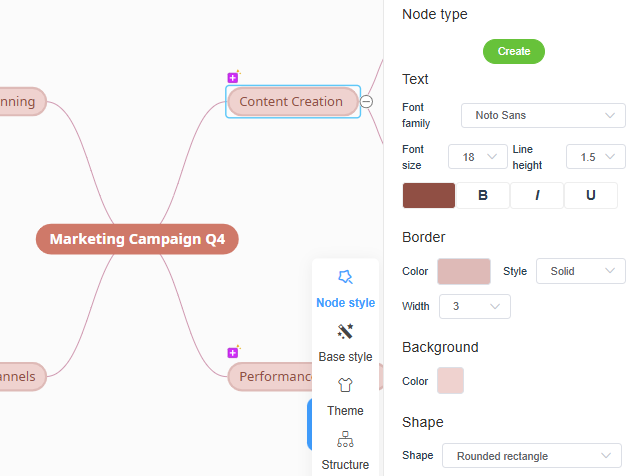Toggle bold text formatting

click(483, 196)
